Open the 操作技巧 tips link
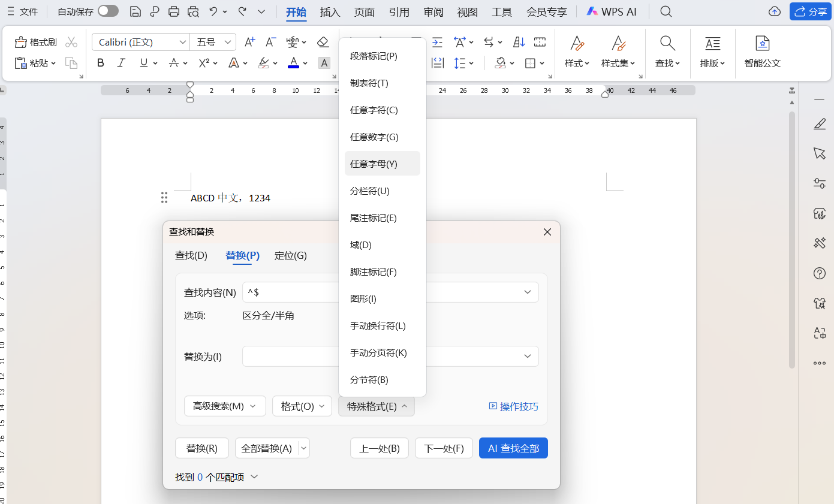 point(518,406)
